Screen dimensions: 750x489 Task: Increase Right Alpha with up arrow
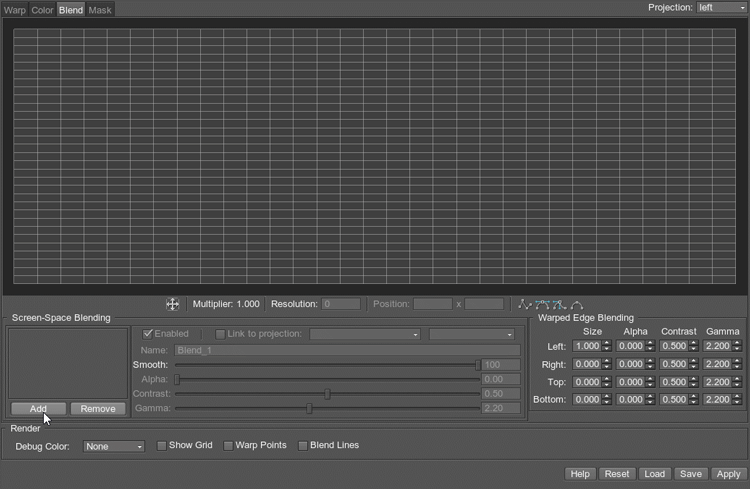(x=650, y=361)
